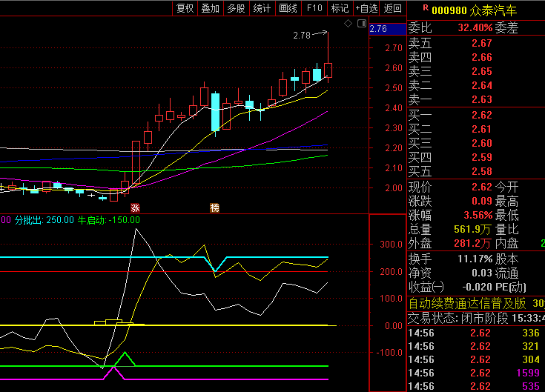This screenshot has height=392, width=545.
Task: Open the 统计 statistics tool
Action: pyautogui.click(x=262, y=8)
